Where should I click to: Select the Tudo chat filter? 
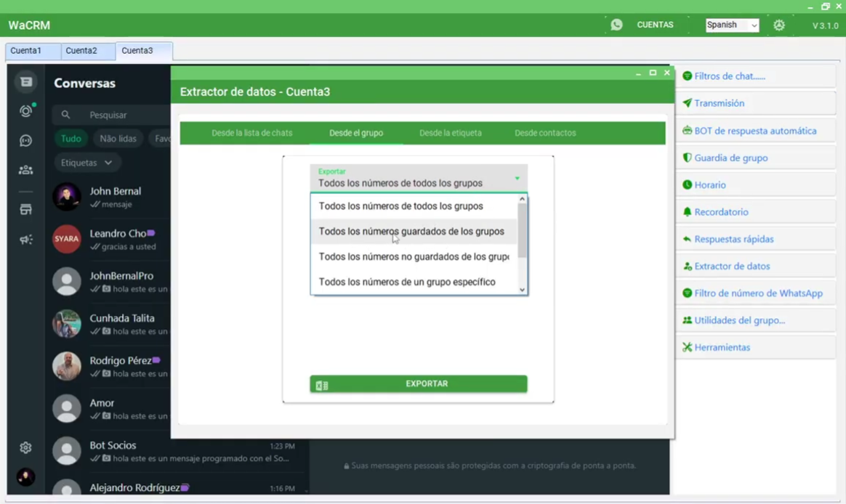71,138
